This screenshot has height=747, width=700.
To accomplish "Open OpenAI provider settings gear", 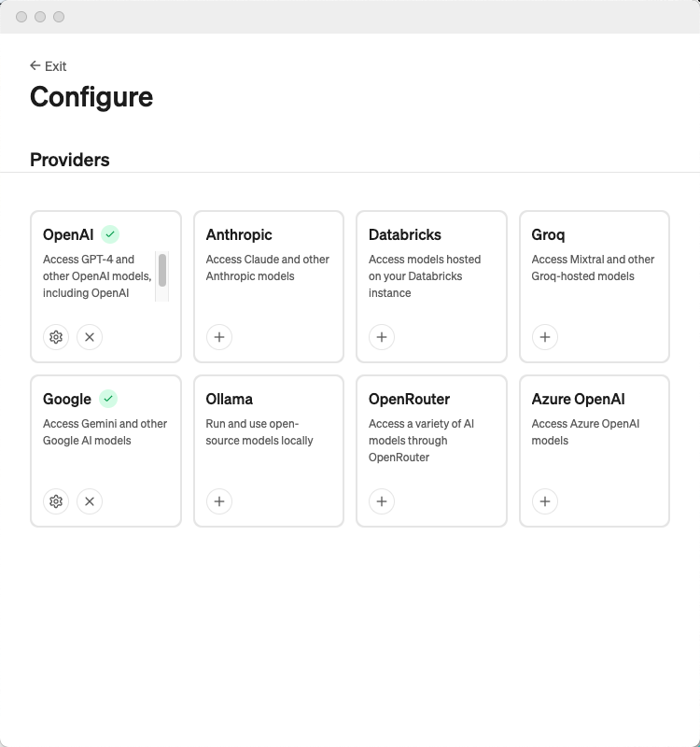I will tap(56, 337).
